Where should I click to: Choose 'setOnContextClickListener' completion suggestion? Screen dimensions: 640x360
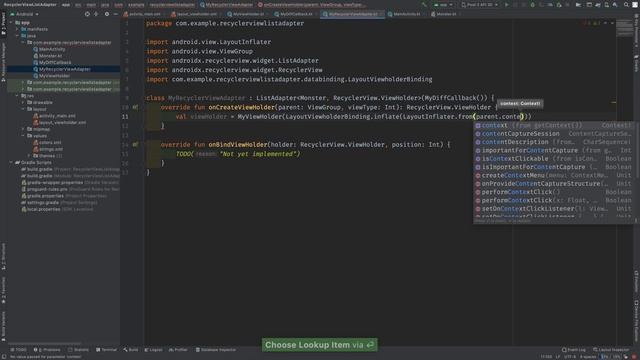(554, 209)
